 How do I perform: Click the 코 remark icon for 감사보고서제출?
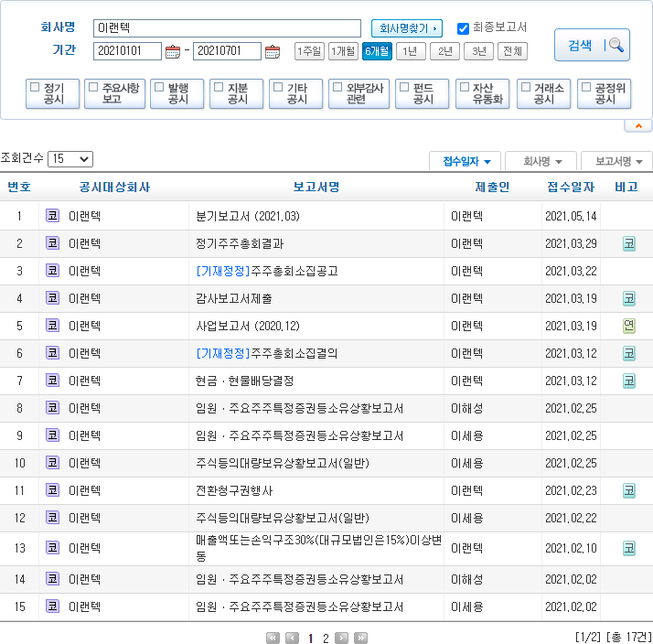point(629,298)
